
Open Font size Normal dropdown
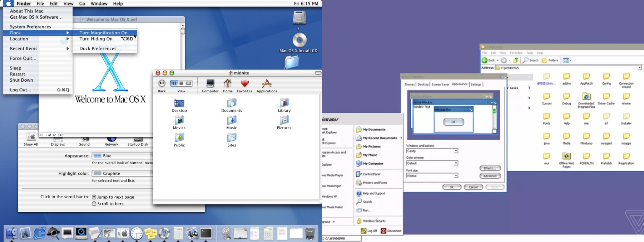click(432, 176)
